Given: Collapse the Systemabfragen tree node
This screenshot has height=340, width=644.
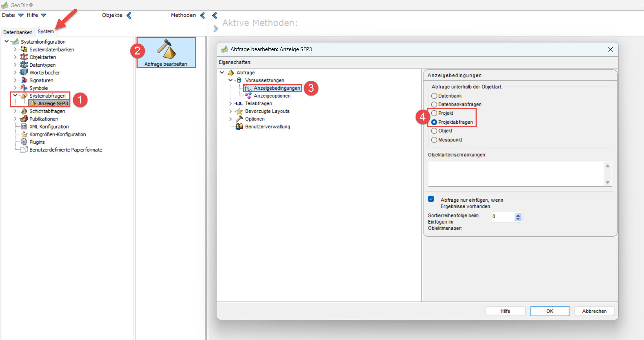Looking at the screenshot, I should [x=15, y=95].
